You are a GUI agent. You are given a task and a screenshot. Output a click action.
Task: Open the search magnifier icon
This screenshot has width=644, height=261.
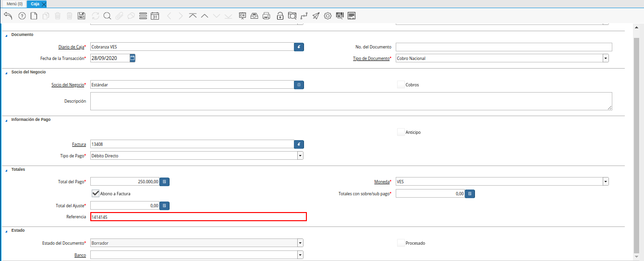107,16
